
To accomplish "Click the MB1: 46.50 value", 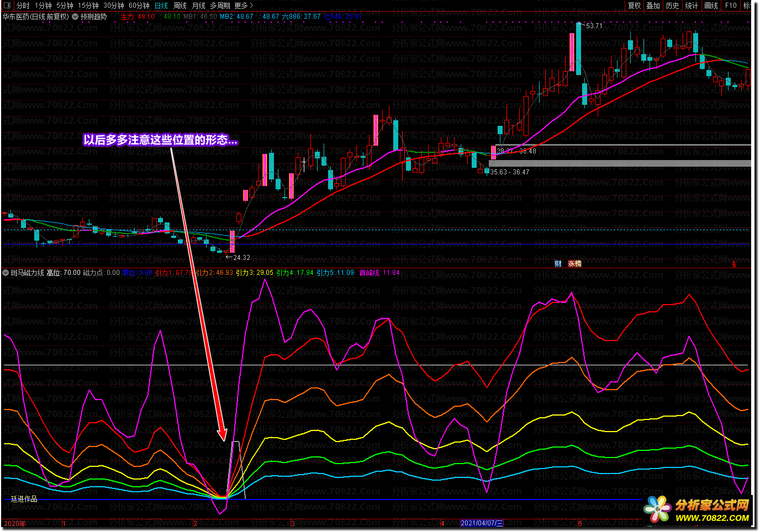I will [200, 17].
